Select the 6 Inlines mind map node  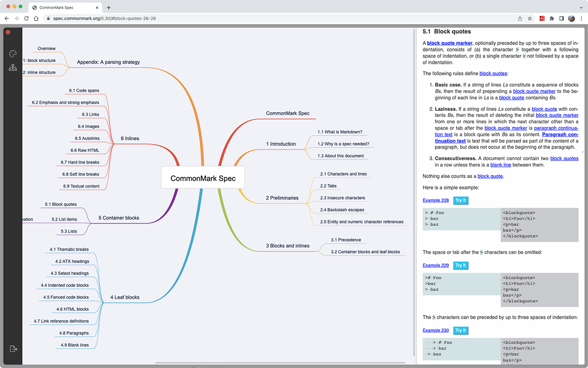click(130, 138)
